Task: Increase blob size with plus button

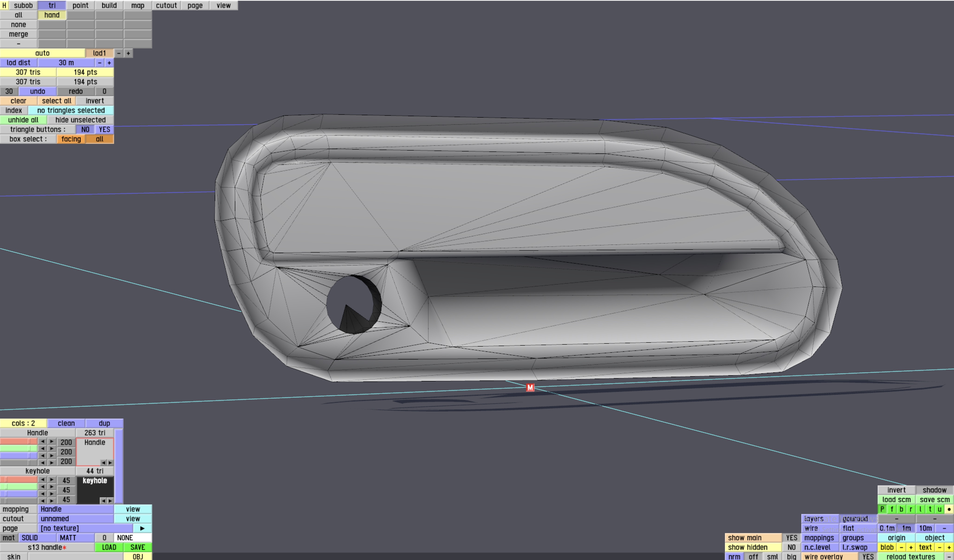Action: (x=911, y=547)
